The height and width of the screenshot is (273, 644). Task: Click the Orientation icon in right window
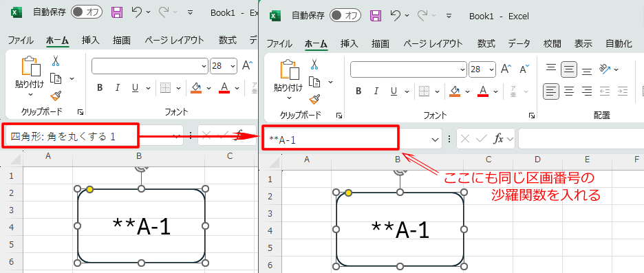[605, 69]
